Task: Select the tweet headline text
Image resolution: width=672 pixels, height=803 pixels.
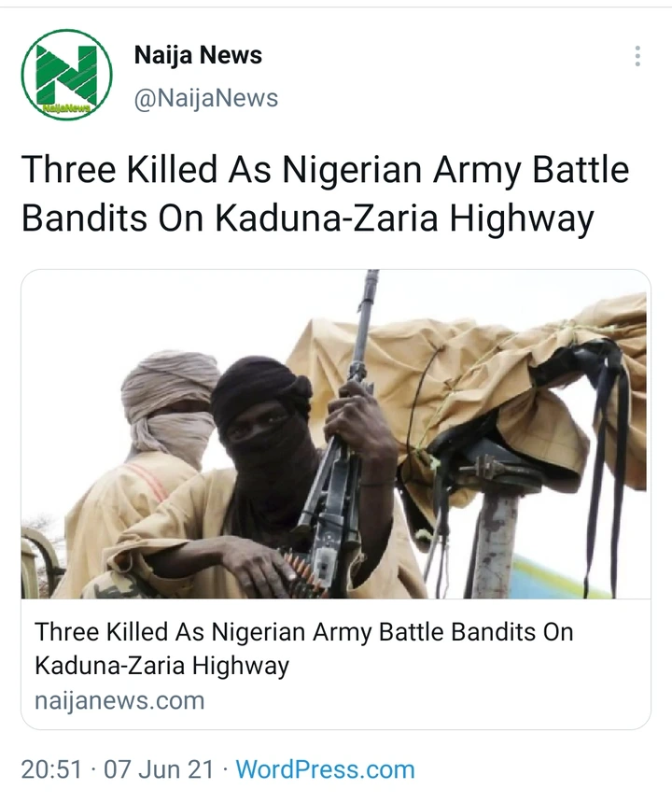Action: coord(325,193)
